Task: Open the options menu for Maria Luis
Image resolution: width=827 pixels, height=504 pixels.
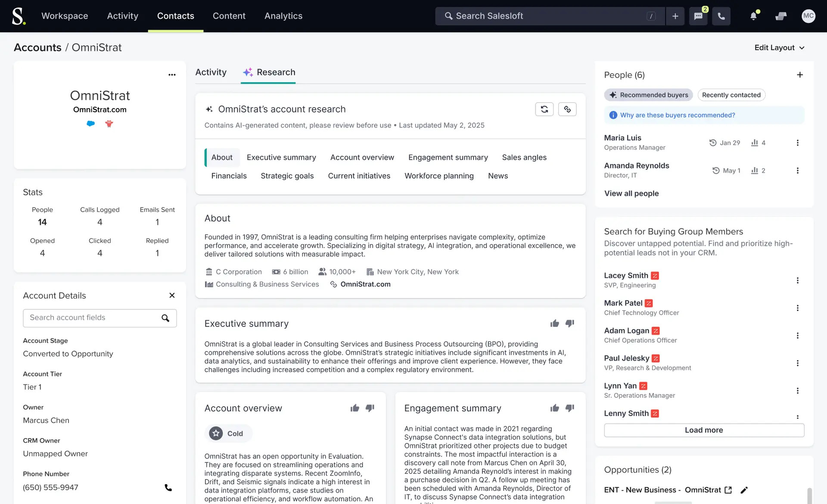Action: [797, 143]
